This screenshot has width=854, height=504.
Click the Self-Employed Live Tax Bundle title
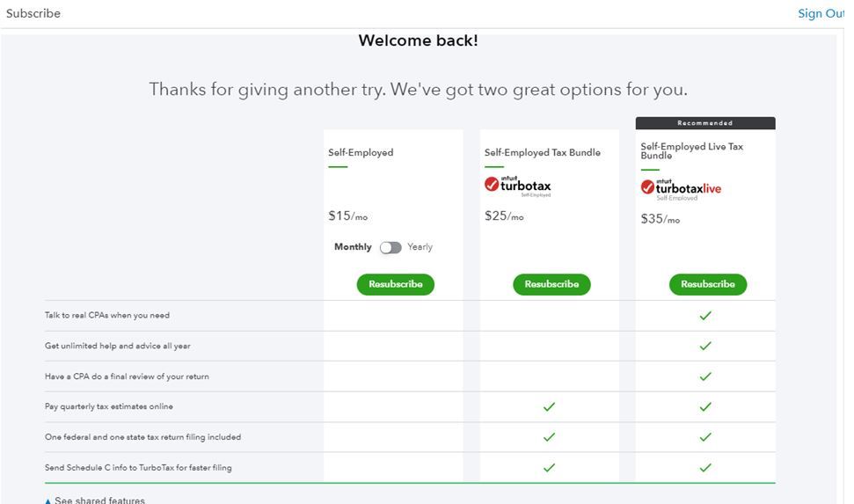click(691, 151)
